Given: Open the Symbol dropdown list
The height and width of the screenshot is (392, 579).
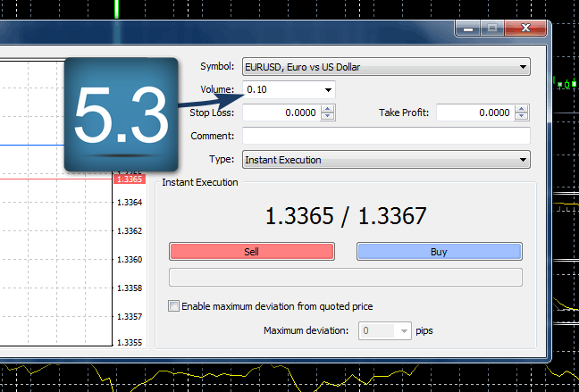Looking at the screenshot, I should click(522, 67).
